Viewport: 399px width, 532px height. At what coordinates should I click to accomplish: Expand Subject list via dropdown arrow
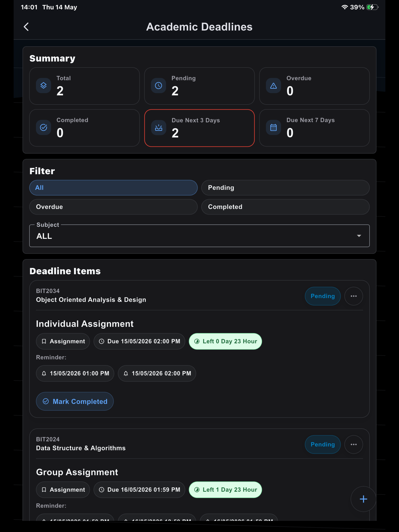tap(359, 236)
